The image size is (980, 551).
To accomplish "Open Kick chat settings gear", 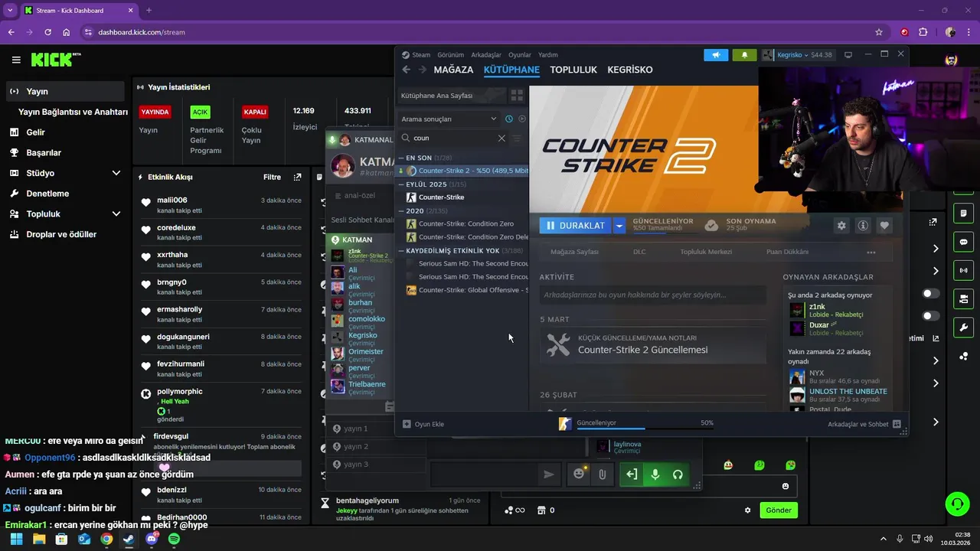I will tap(748, 510).
